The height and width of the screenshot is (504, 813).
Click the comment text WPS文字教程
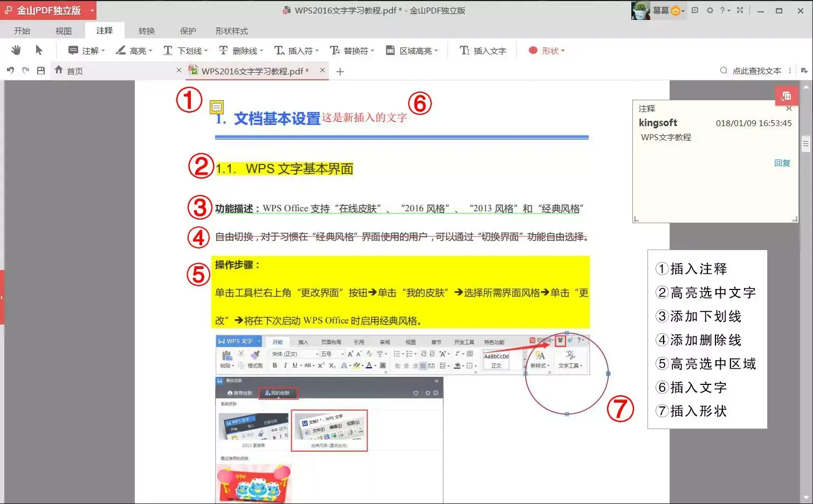tap(666, 137)
